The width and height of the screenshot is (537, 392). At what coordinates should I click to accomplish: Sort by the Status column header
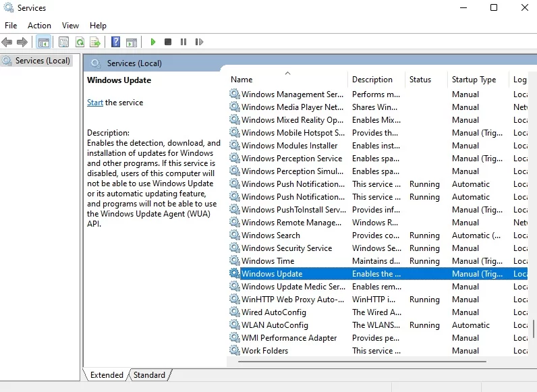coord(426,80)
